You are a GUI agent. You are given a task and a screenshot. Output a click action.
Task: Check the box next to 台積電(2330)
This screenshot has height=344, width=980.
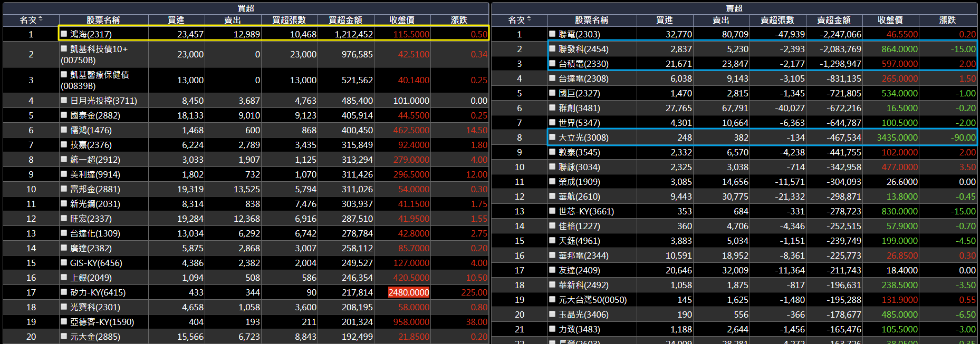(x=552, y=63)
